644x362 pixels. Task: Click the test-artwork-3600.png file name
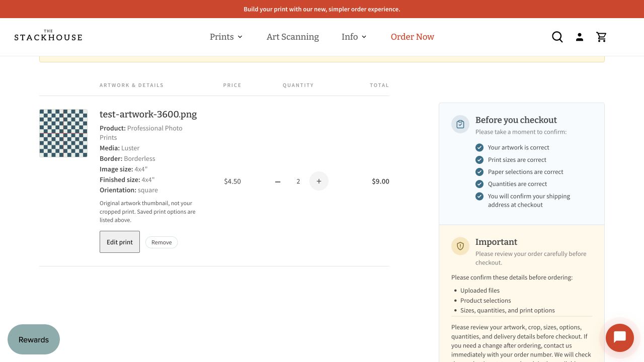click(x=148, y=114)
